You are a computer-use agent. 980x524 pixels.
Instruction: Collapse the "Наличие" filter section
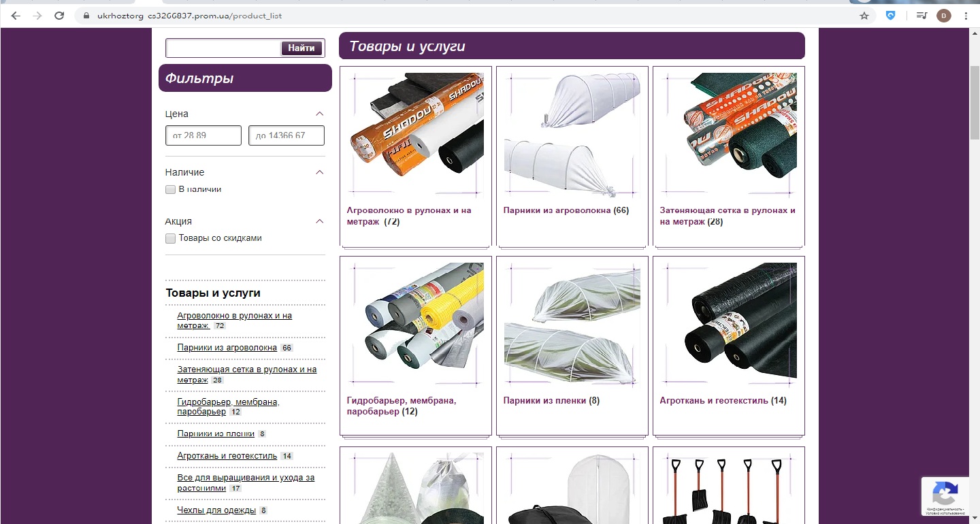tap(319, 172)
